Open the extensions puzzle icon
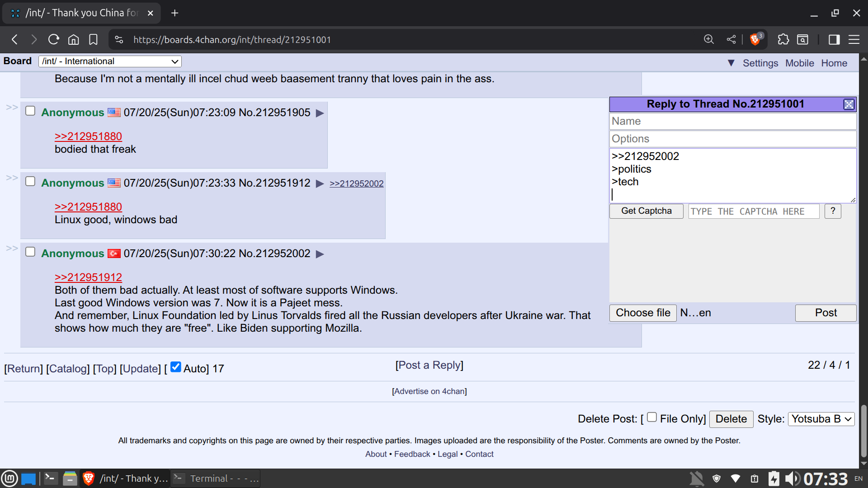 pyautogui.click(x=783, y=40)
